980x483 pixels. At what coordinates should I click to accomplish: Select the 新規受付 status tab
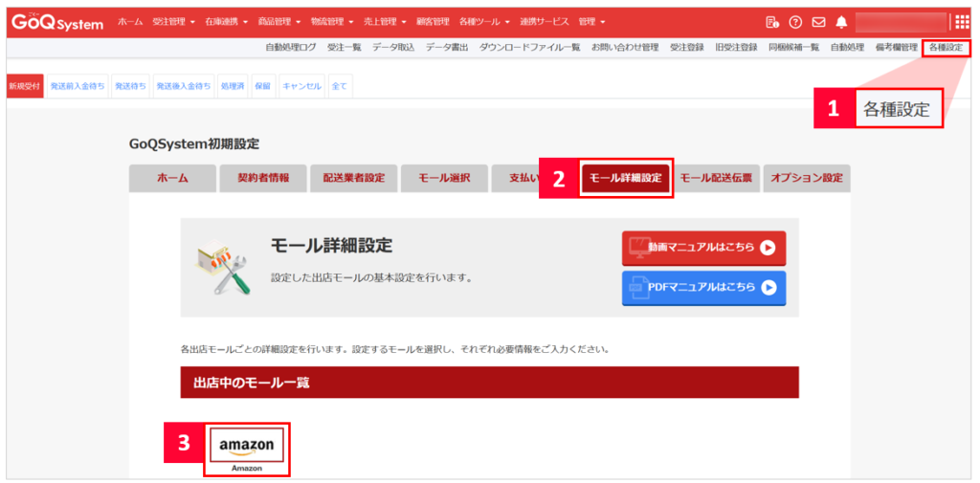[25, 86]
